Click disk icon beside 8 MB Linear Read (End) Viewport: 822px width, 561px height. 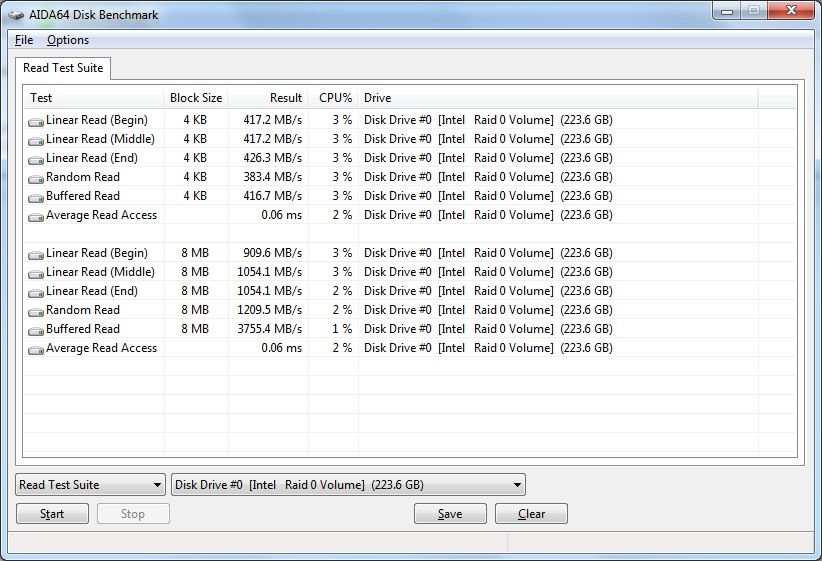(36, 293)
